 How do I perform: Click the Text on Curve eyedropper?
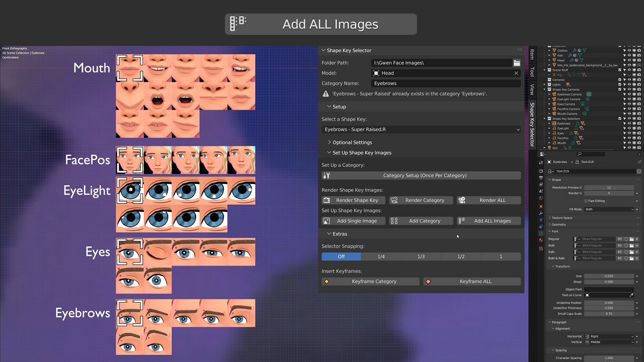631,295
